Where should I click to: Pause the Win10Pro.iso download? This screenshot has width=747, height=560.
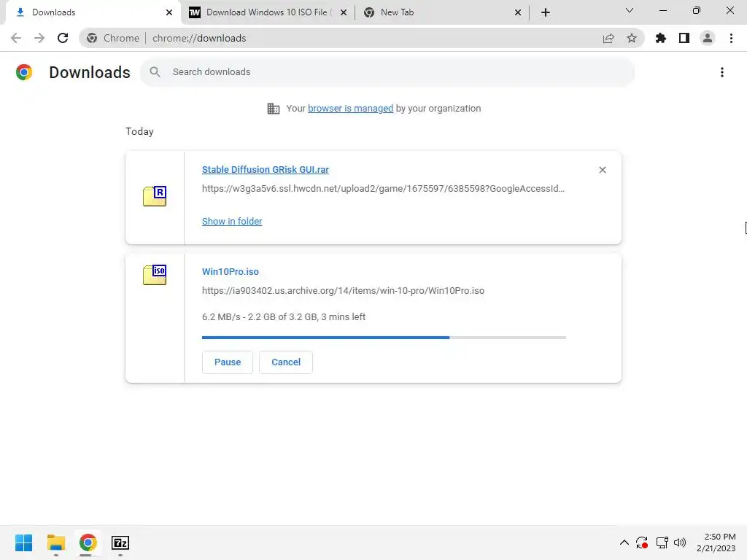point(228,362)
